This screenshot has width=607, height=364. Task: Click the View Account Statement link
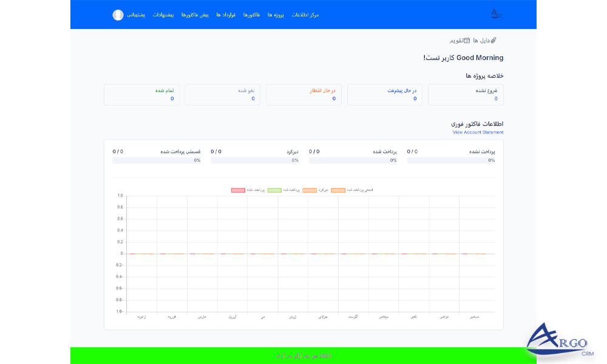pyautogui.click(x=479, y=132)
